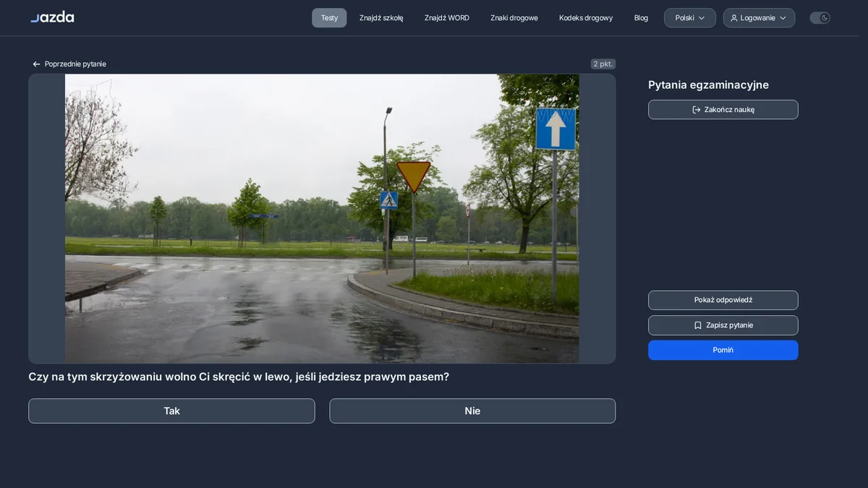This screenshot has height=488, width=868.
Task: Click the Jazda logo
Action: click(52, 17)
